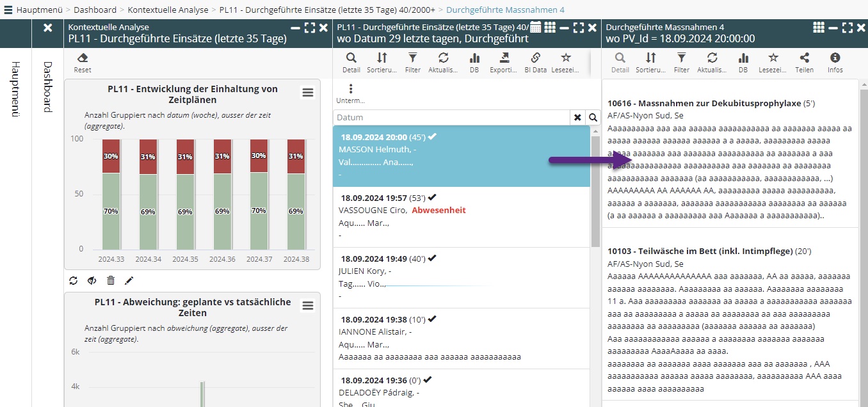Screen dimensions: 868x407
Task: Toggle calendar view in the middle panel header
Action: coord(536,27)
